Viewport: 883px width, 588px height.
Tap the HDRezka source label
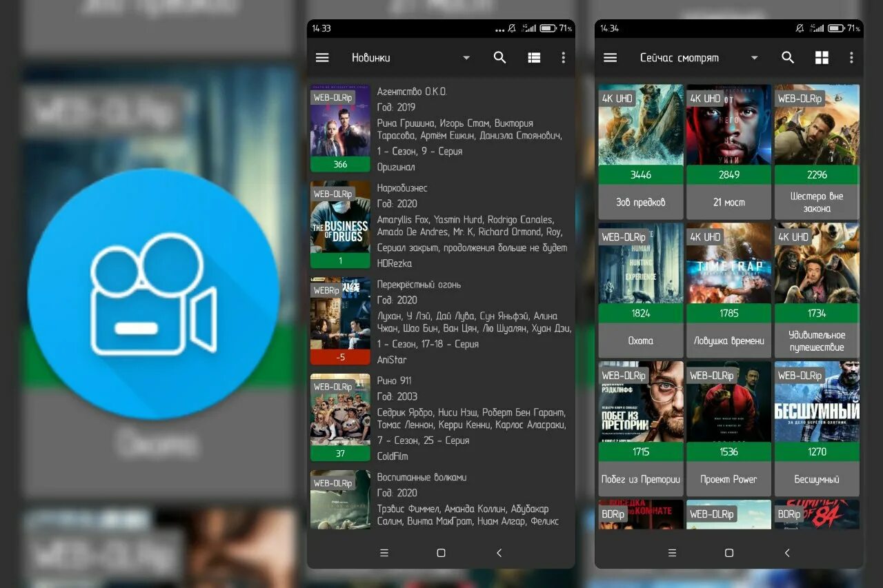click(395, 263)
